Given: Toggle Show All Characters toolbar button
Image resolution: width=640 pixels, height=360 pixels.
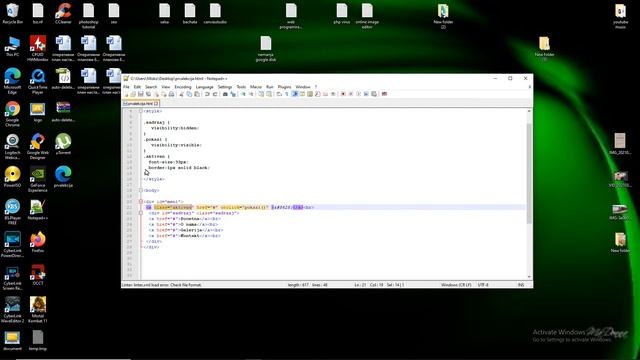Looking at the screenshot, I should pos(287,94).
